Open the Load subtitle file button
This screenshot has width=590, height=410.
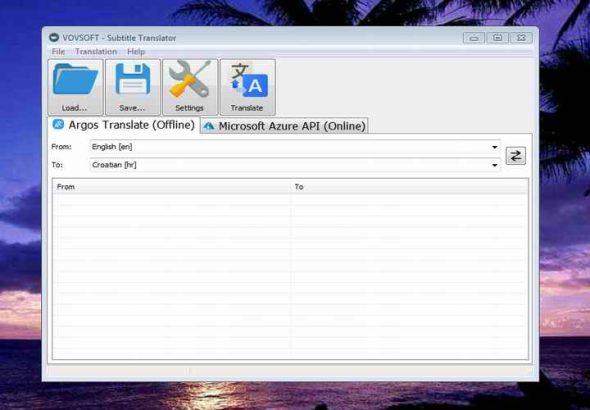[x=75, y=87]
